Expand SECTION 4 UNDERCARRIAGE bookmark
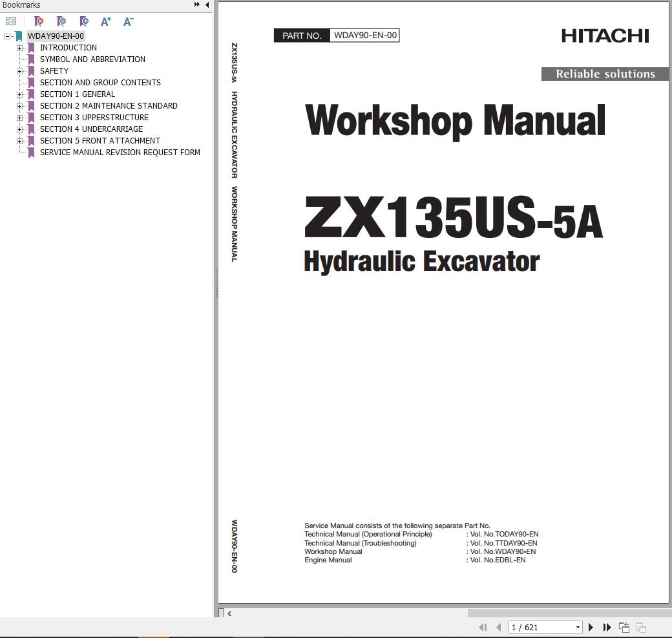This screenshot has height=638, width=672. click(x=20, y=129)
